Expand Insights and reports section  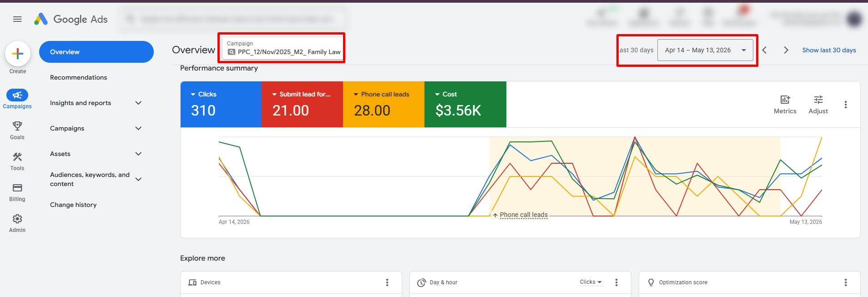pos(139,103)
